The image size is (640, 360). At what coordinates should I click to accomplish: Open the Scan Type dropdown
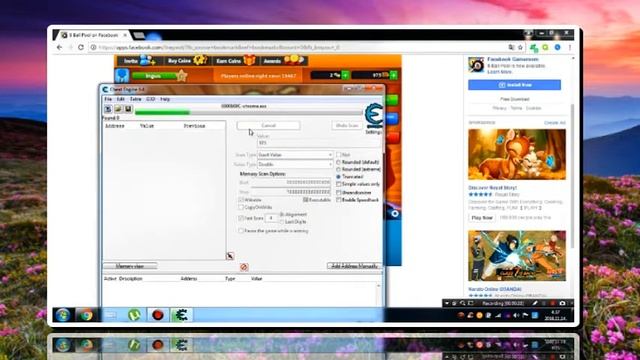pos(295,155)
